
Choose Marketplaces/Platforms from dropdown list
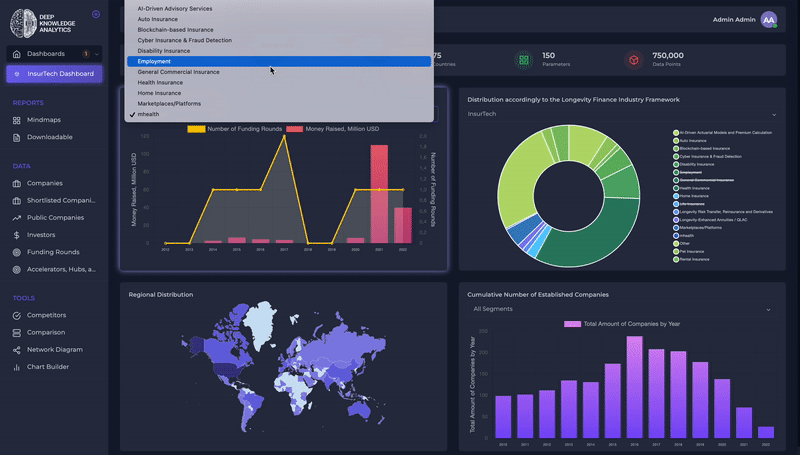click(279, 104)
